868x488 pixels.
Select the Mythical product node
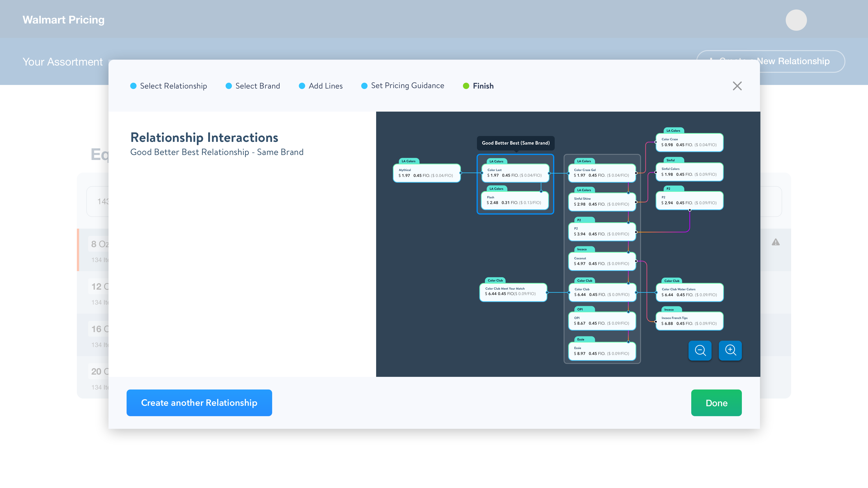point(427,173)
